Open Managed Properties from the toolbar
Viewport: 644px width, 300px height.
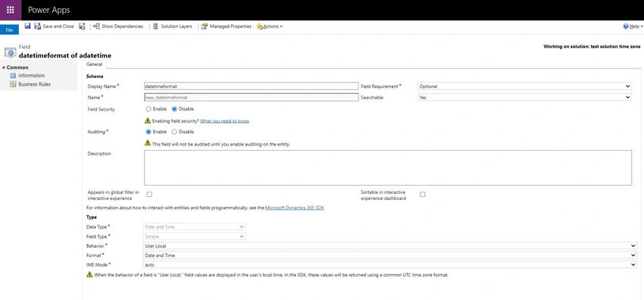pyautogui.click(x=226, y=27)
